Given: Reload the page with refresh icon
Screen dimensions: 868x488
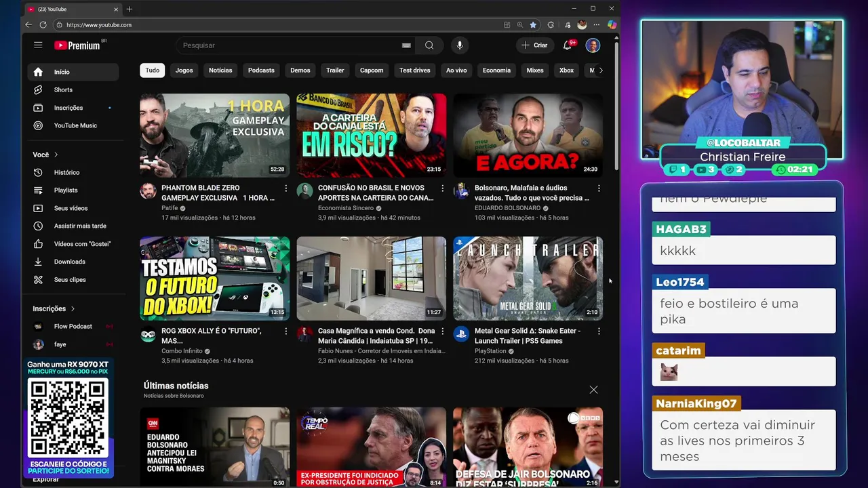Looking at the screenshot, I should [x=43, y=24].
